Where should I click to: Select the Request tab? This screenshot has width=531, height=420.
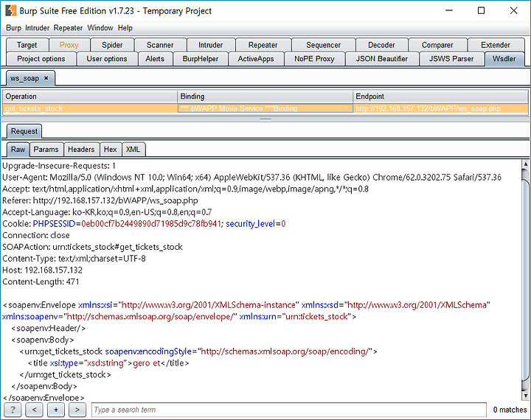tap(24, 131)
